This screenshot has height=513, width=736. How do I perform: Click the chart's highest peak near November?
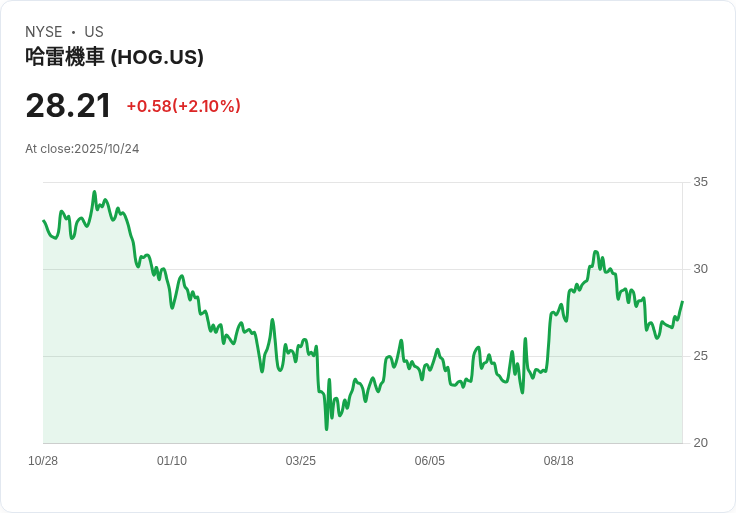point(94,192)
